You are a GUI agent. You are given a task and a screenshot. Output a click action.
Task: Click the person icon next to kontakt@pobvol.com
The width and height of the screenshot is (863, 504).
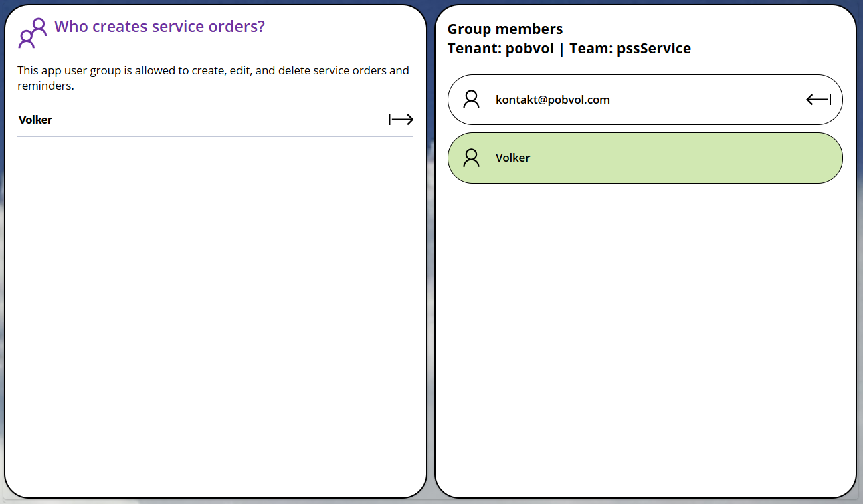point(472,100)
